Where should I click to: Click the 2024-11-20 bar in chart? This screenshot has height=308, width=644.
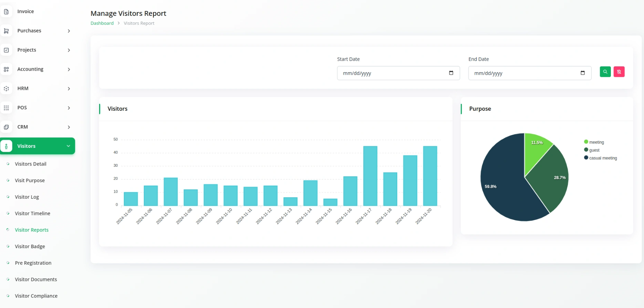pyautogui.click(x=430, y=176)
